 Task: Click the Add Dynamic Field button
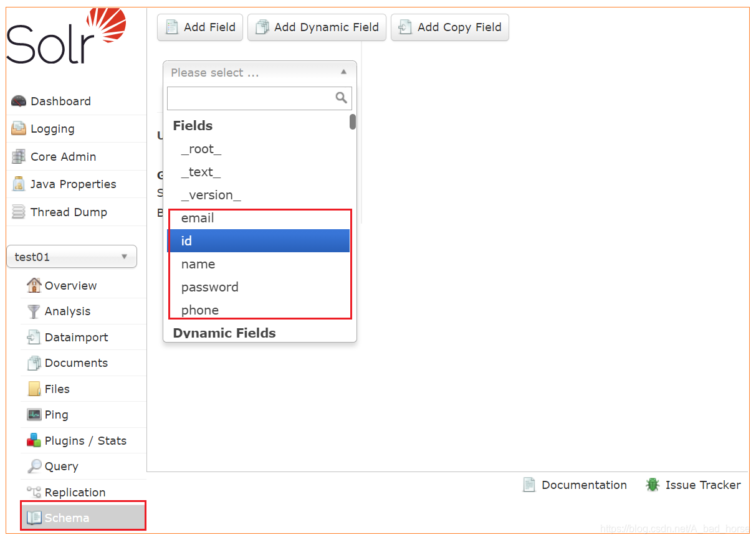click(x=317, y=27)
